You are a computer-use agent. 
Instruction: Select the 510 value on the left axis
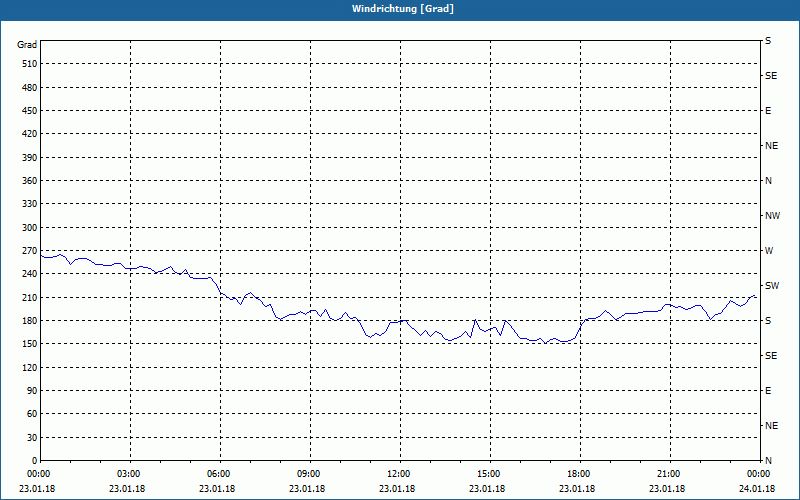point(30,64)
